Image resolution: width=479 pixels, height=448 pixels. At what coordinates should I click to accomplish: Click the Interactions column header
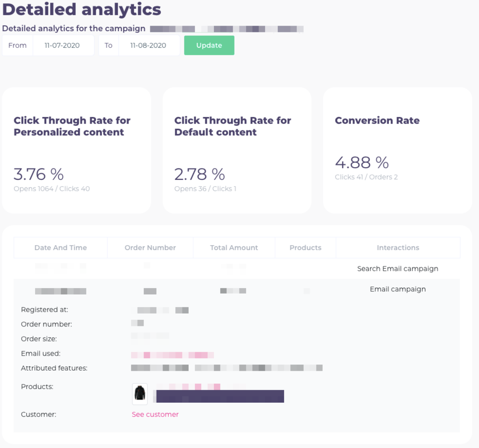(x=398, y=248)
